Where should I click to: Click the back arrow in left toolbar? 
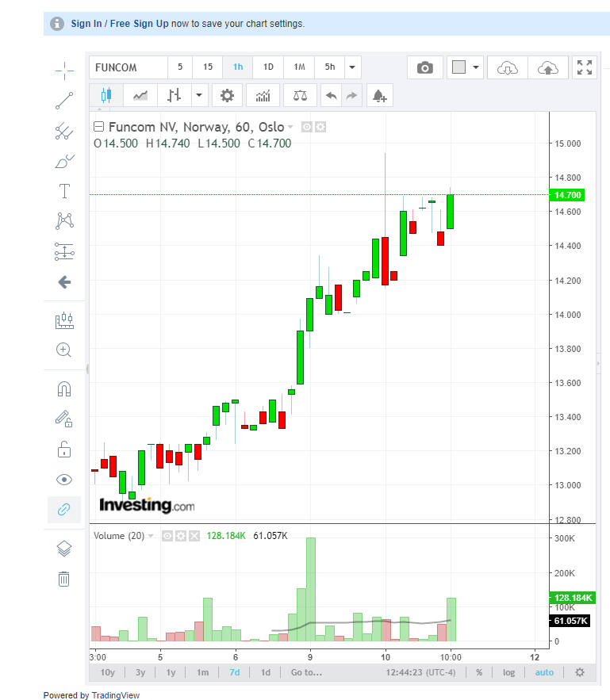point(64,282)
